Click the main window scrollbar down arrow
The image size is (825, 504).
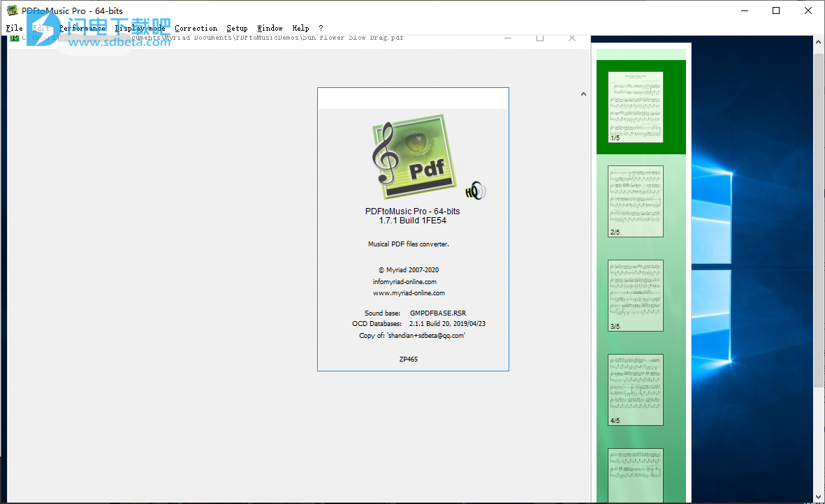coord(818,496)
